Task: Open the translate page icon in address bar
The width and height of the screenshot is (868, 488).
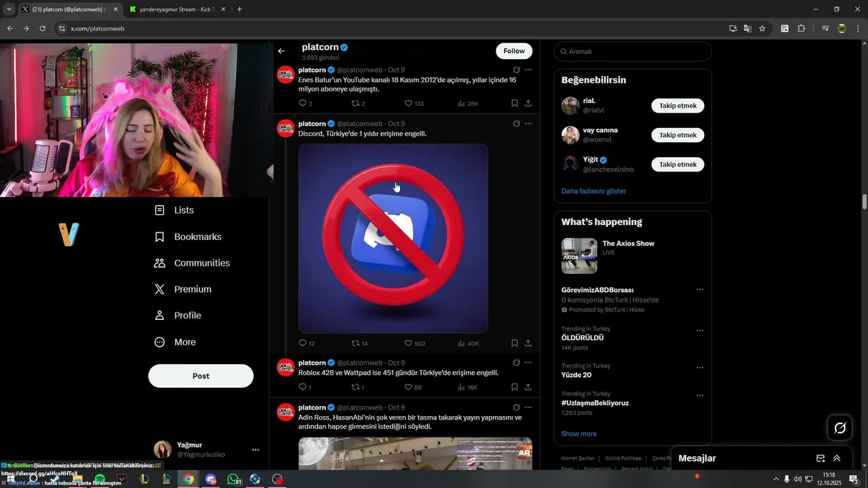Action: (x=747, y=28)
